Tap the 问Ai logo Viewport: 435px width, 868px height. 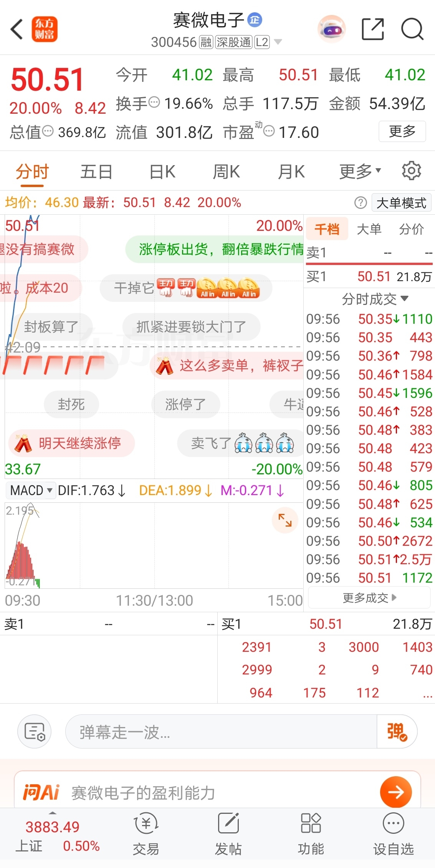tap(41, 792)
